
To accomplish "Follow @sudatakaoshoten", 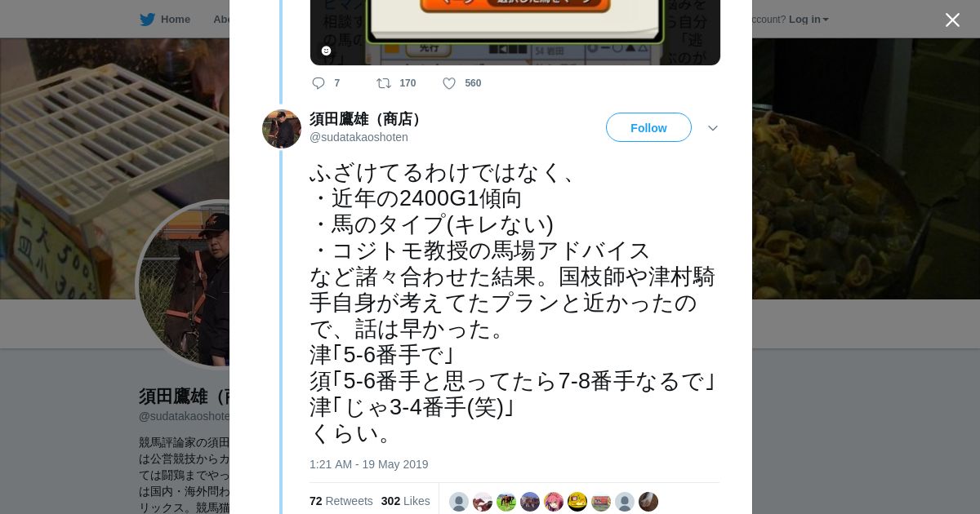I will [648, 127].
